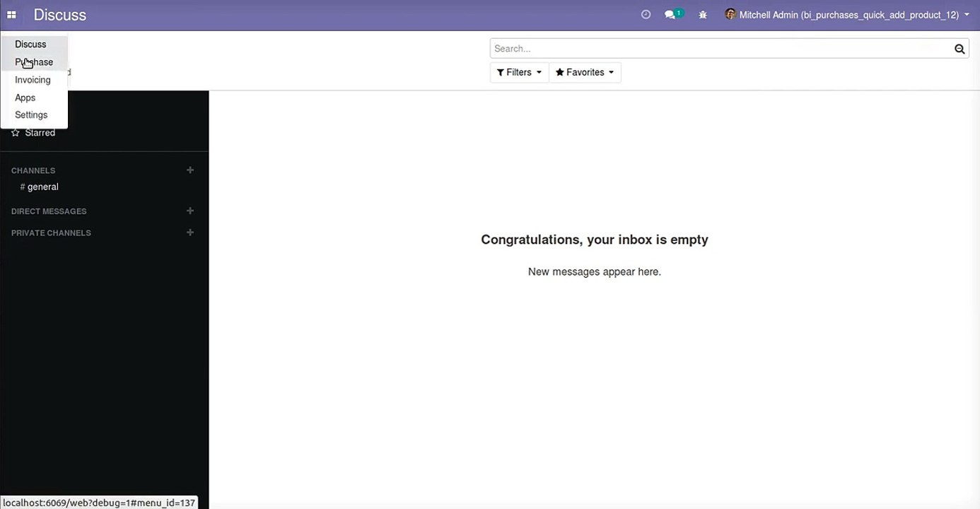Click Mitchell Admin avatar picture
This screenshot has height=509, width=980.
(x=730, y=14)
